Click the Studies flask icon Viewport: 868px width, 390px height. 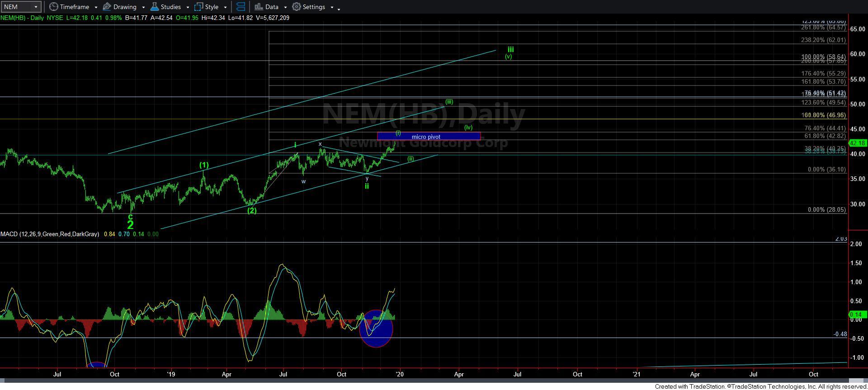point(154,7)
